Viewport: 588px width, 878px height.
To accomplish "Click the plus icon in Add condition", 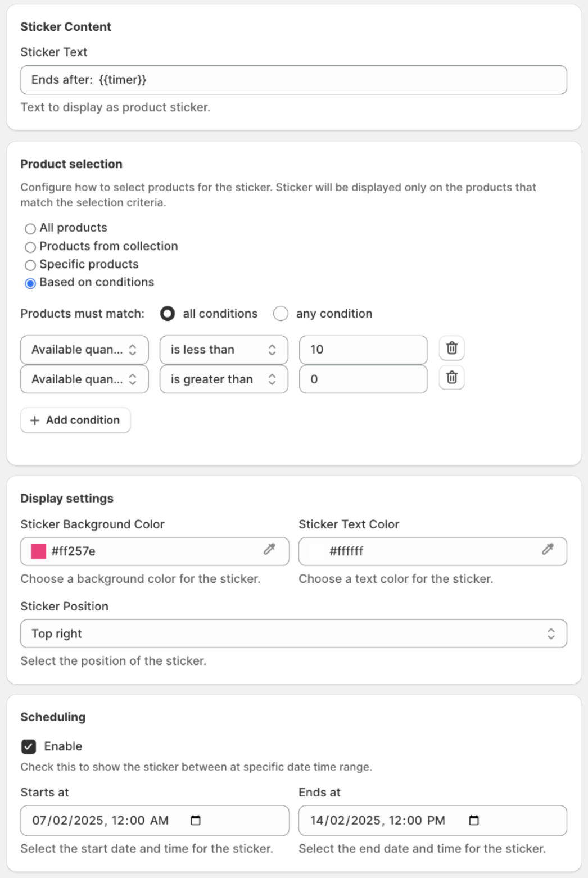I will [x=35, y=420].
